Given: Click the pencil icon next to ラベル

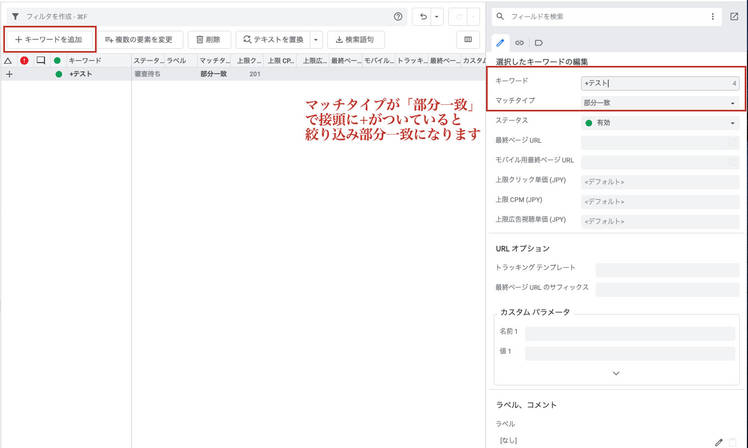Looking at the screenshot, I should (x=718, y=441).
